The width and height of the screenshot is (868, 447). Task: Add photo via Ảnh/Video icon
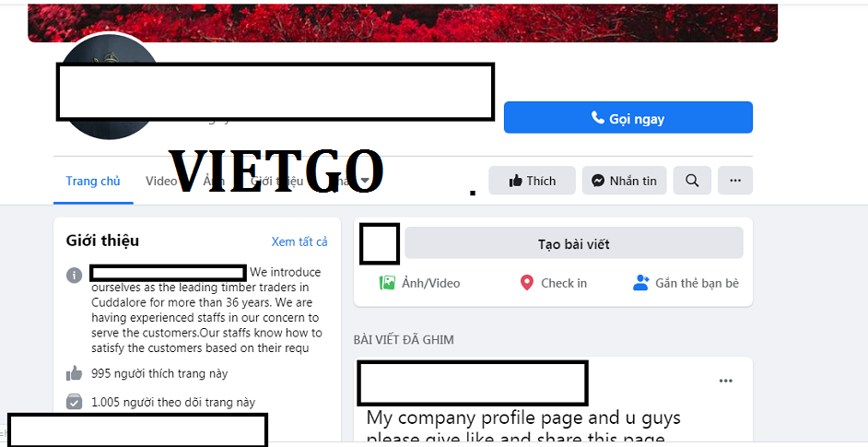(387, 283)
